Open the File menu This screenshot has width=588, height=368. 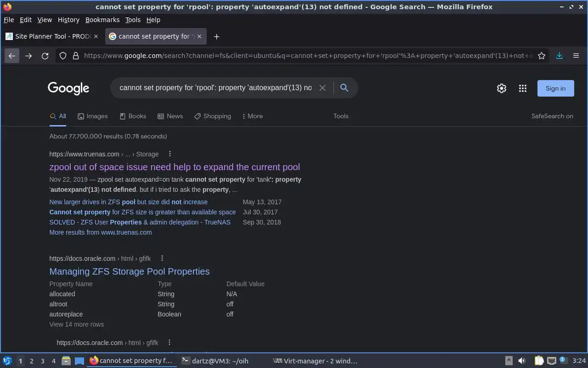coord(9,20)
